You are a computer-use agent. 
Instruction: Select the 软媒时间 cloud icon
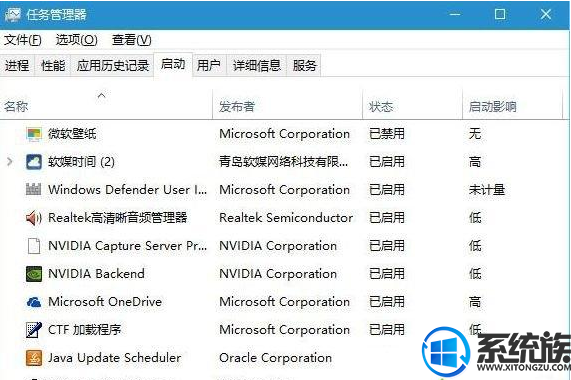(34, 162)
